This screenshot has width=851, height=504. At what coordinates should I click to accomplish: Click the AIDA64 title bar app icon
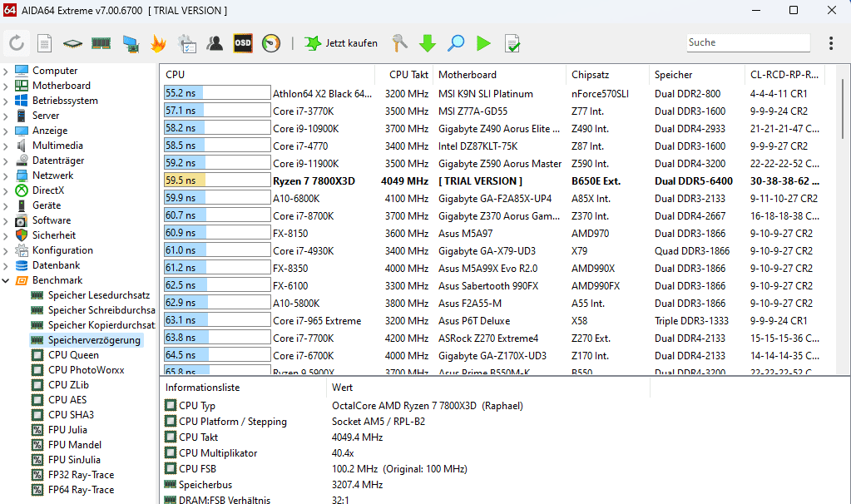point(10,10)
